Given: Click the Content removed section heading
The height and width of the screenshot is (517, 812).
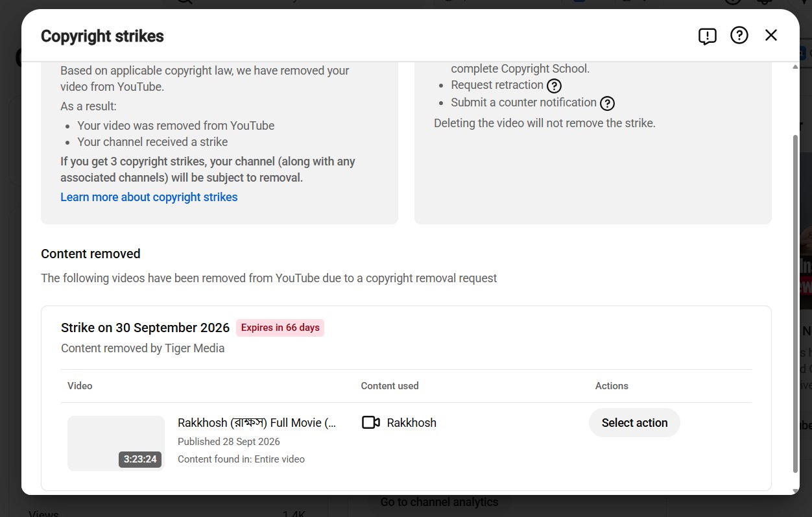Looking at the screenshot, I should click(x=91, y=254).
